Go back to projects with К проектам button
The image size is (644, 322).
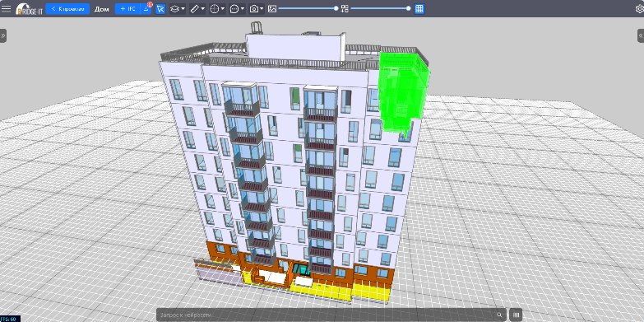tap(67, 8)
